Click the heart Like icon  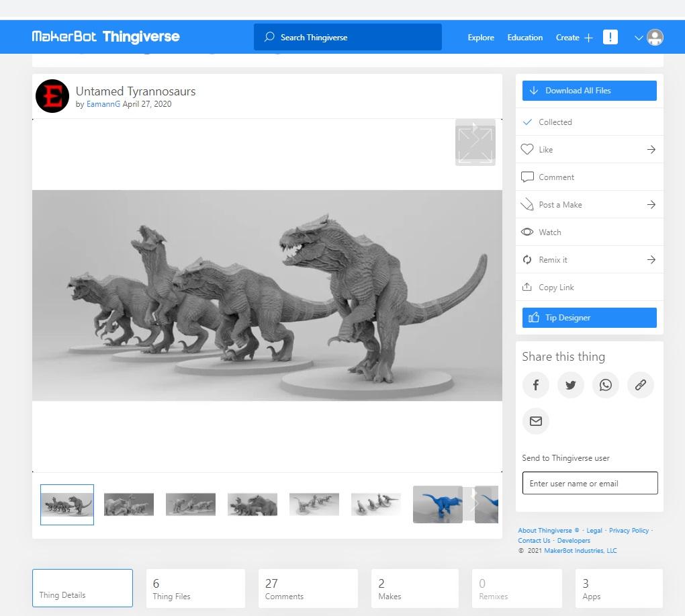[527, 149]
